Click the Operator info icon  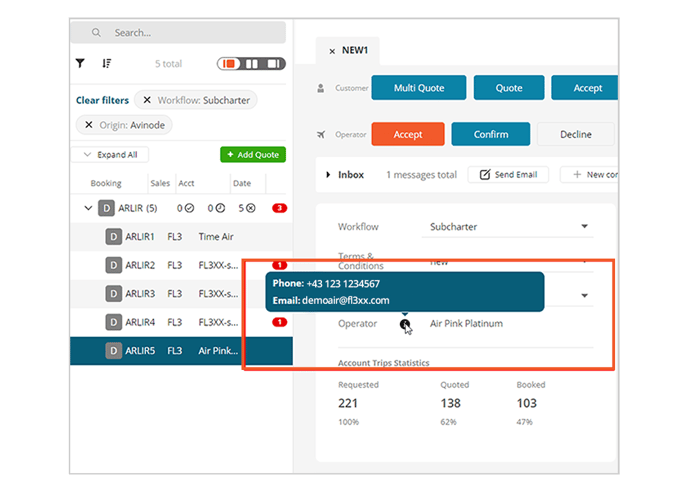coord(405,324)
